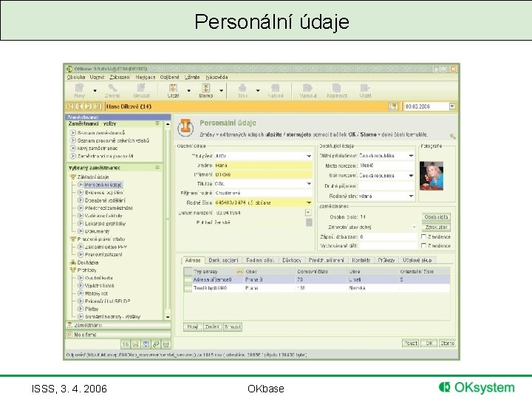Click sidebar scrollbar down arrow
Image resolution: width=532 pixels, height=399 pixels.
(x=168, y=317)
